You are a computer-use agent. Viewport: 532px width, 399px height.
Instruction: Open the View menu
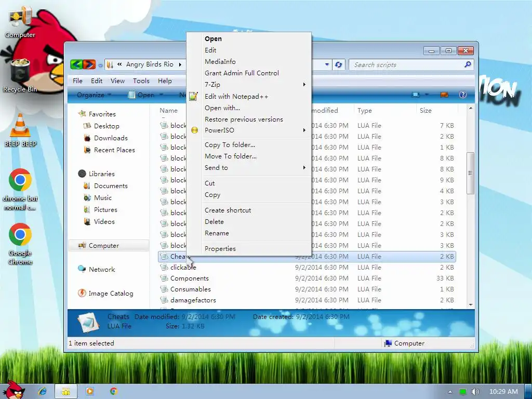[x=117, y=81]
